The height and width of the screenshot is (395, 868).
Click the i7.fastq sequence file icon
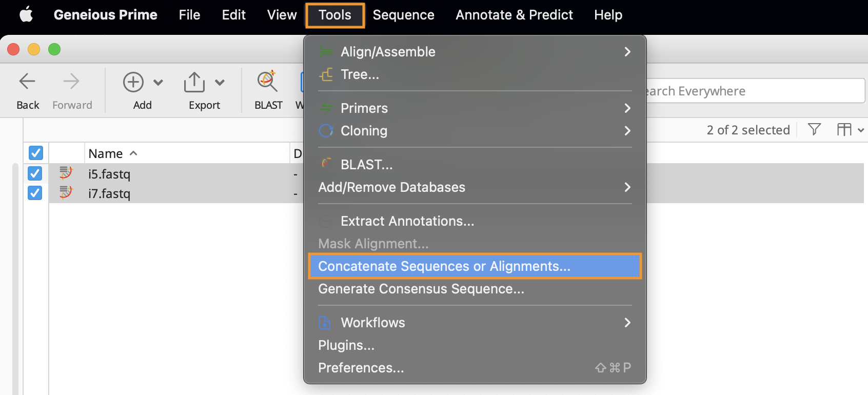point(66,193)
